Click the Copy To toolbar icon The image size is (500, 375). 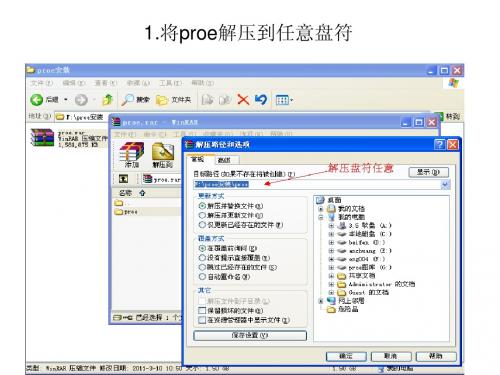click(225, 100)
